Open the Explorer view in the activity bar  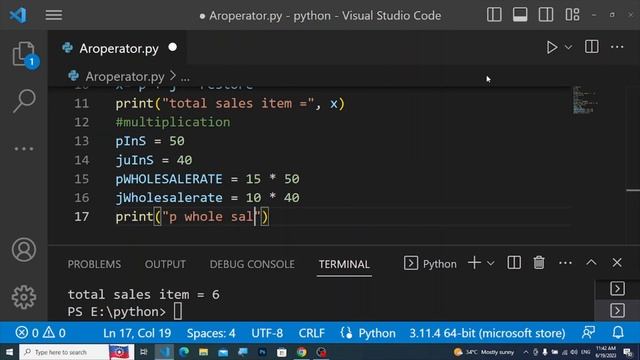(24, 54)
